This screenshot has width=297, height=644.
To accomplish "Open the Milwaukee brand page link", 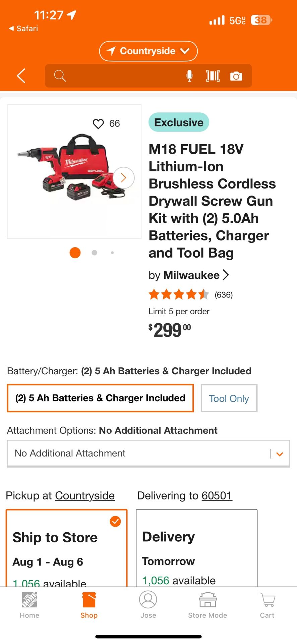I will point(191,275).
